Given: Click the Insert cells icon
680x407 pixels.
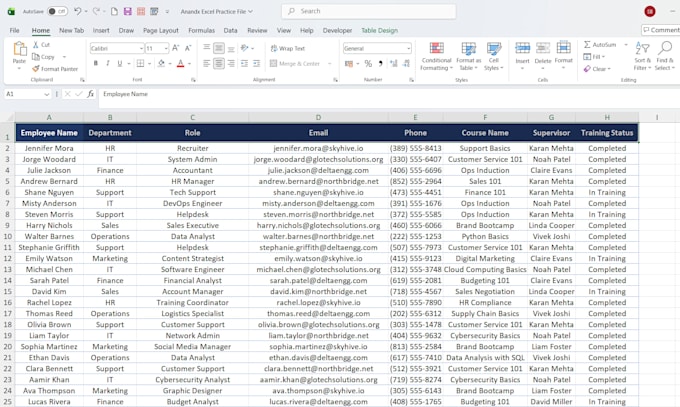Looking at the screenshot, I should [x=522, y=48].
